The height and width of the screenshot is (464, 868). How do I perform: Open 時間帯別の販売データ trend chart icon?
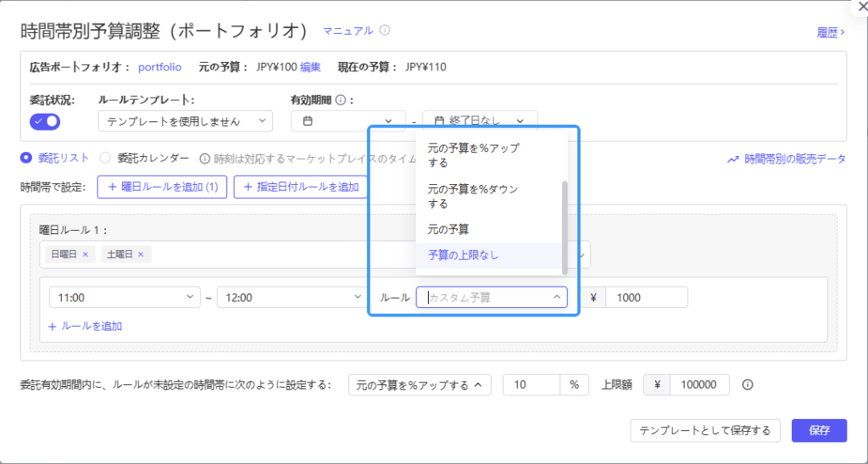coord(733,159)
